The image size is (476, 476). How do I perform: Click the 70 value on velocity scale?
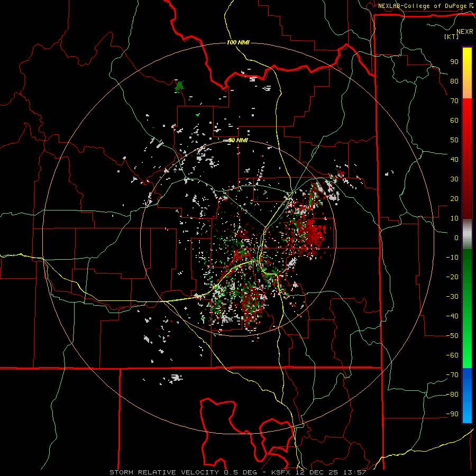coord(454,101)
